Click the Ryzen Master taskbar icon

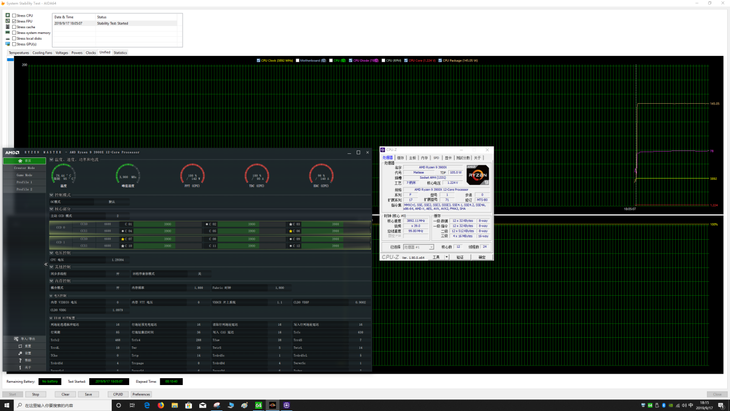click(272, 405)
